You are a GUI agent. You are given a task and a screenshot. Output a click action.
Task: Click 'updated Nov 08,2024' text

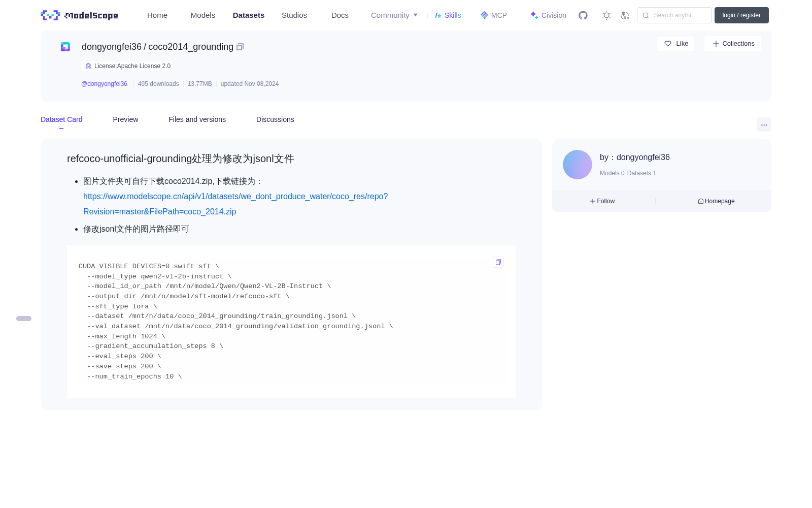pyautogui.click(x=250, y=84)
